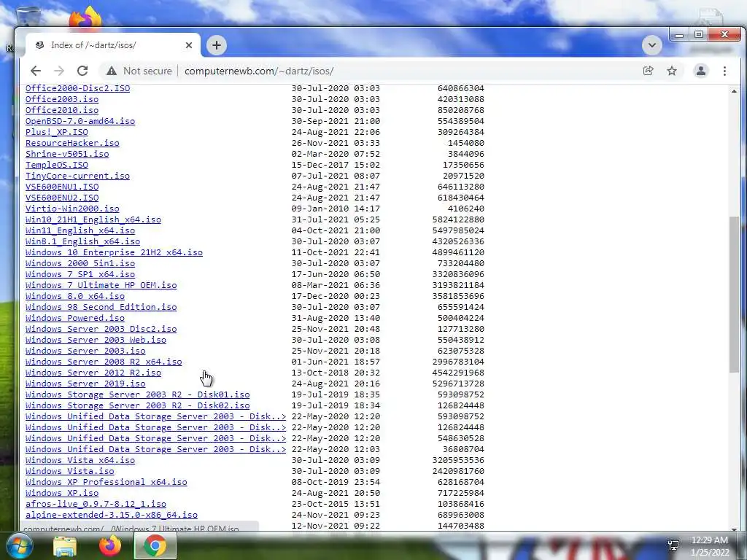Download Windows Server 2003 Web.iso

96,340
